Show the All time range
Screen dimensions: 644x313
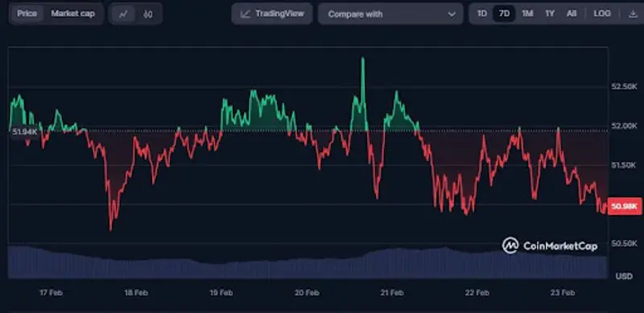572,14
